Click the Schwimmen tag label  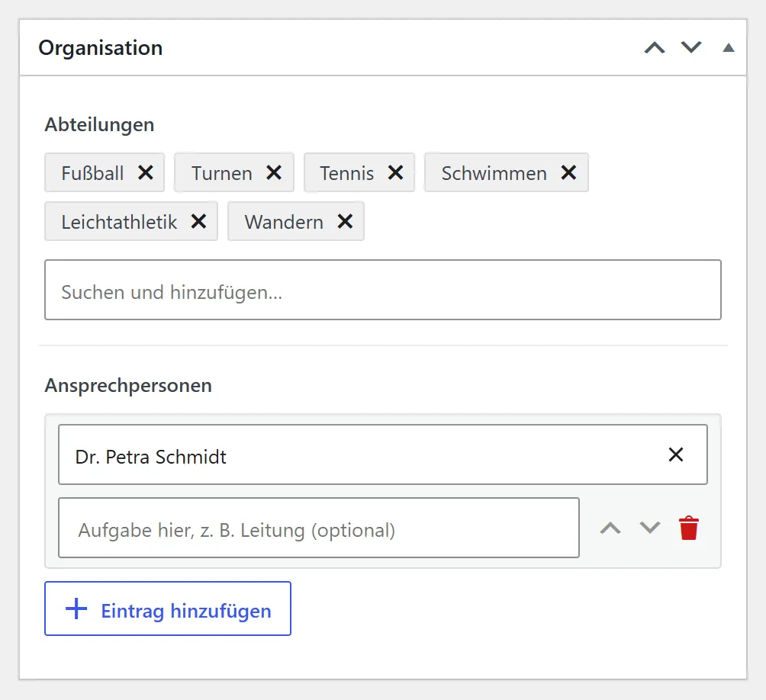494,173
